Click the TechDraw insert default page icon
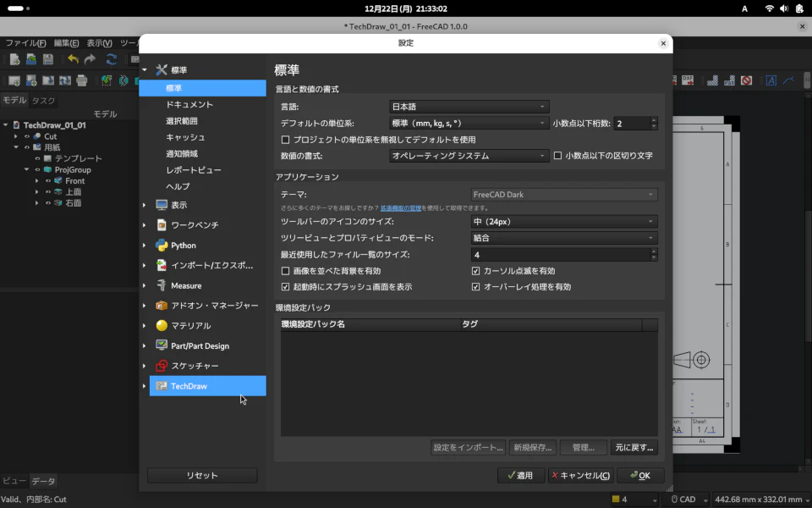This screenshot has height=508, width=812. pos(14,80)
